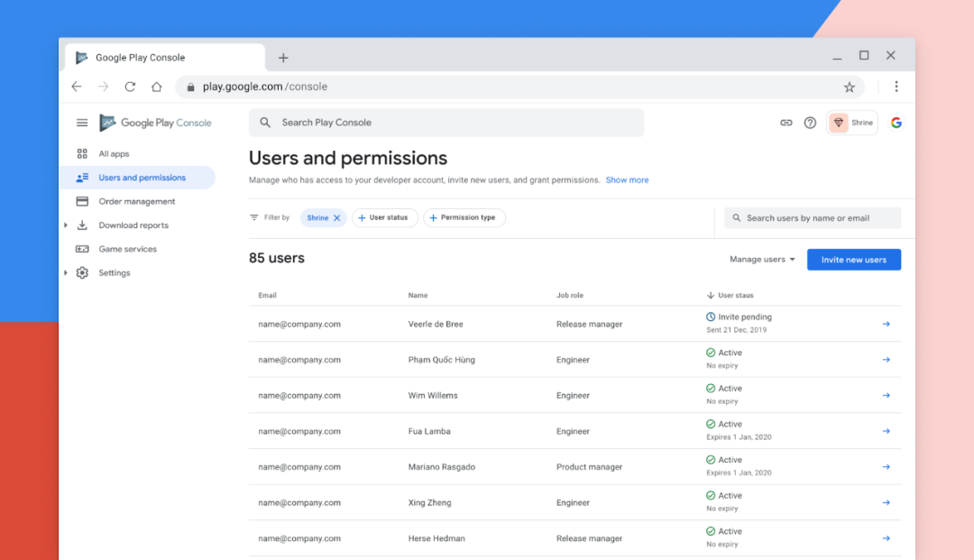Add a User status filter chip
974x560 pixels.
point(385,217)
